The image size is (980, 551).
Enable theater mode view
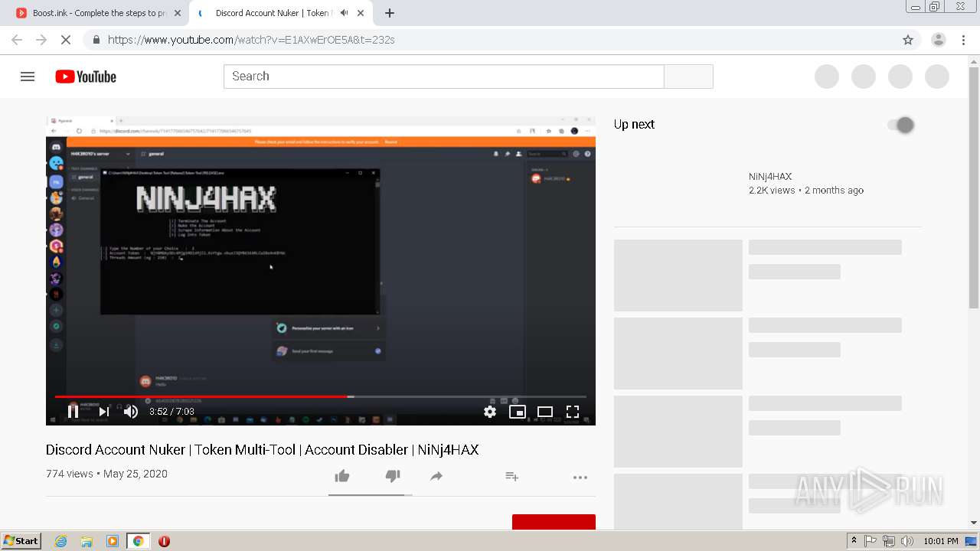pyautogui.click(x=545, y=412)
